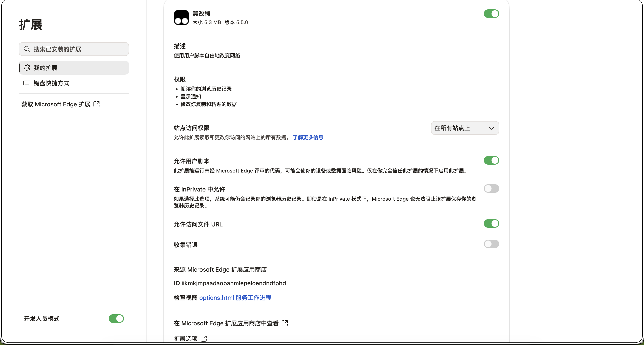Screen dimensions: 644x345
Task: Click permission 阅读你的浏览历史记录
Action: (x=206, y=89)
